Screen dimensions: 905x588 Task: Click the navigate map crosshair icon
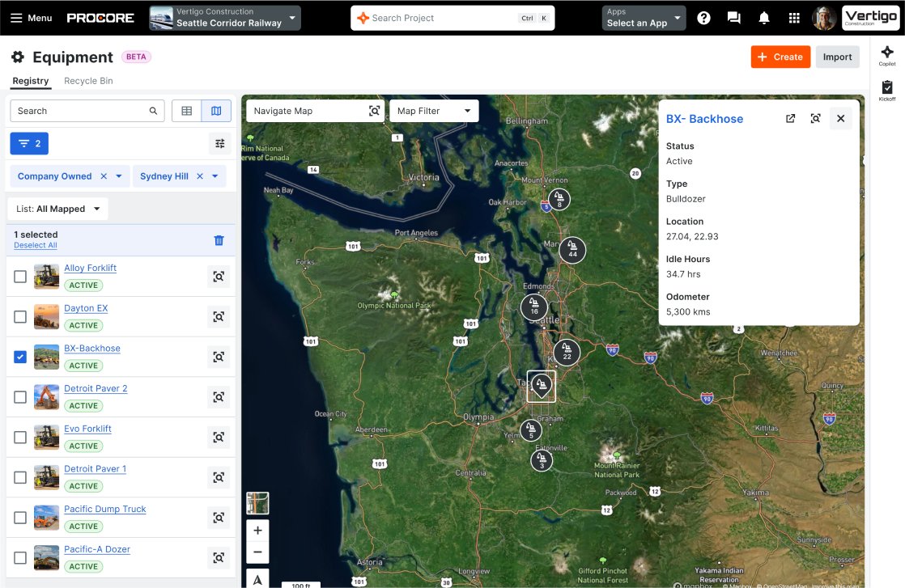pos(374,111)
